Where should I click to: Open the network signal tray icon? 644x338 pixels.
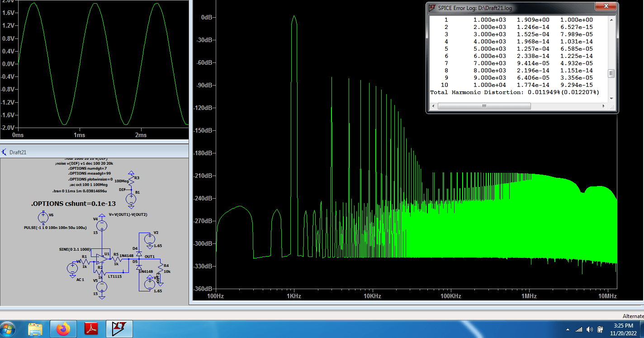pyautogui.click(x=579, y=329)
